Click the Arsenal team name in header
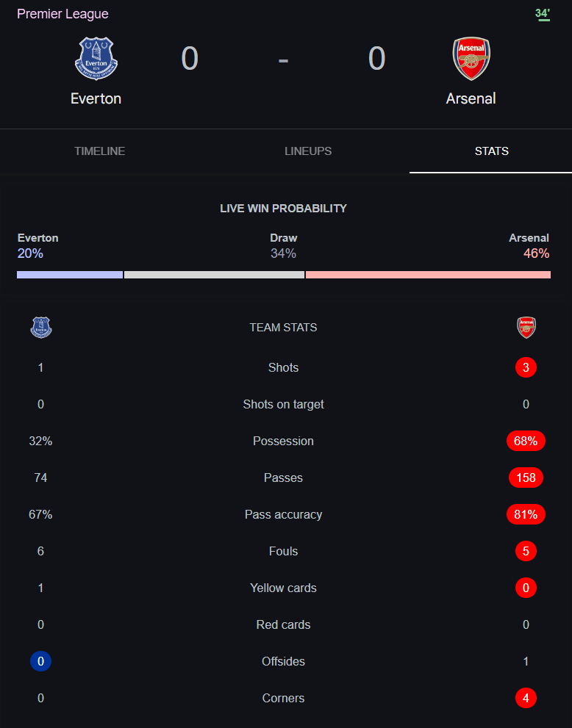The image size is (572, 728). 471,98
